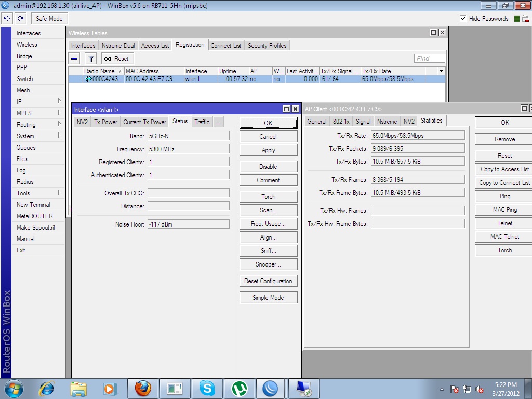Viewport: 532px width, 399px height.
Task: Click the network icon in system tray
Action: point(467,389)
